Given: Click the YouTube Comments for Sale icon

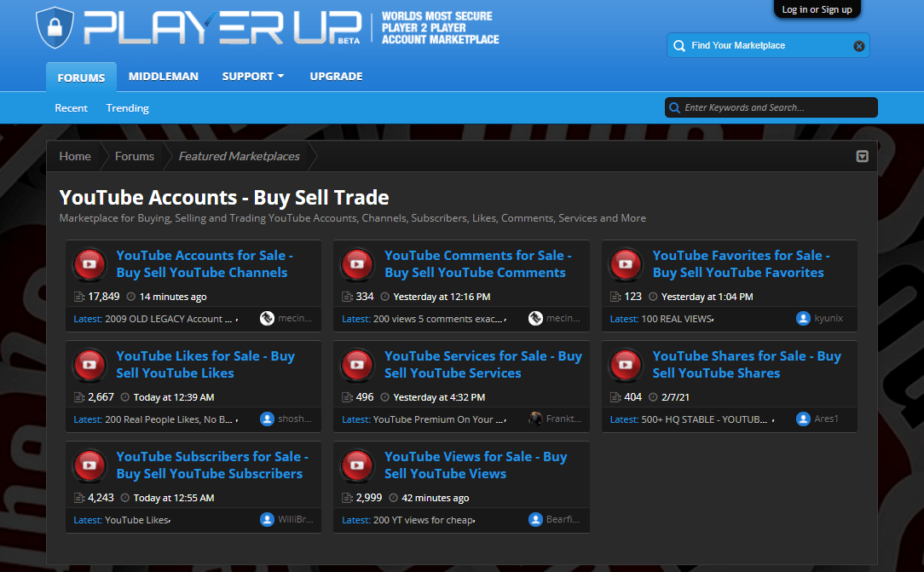Looking at the screenshot, I should pyautogui.click(x=358, y=264).
